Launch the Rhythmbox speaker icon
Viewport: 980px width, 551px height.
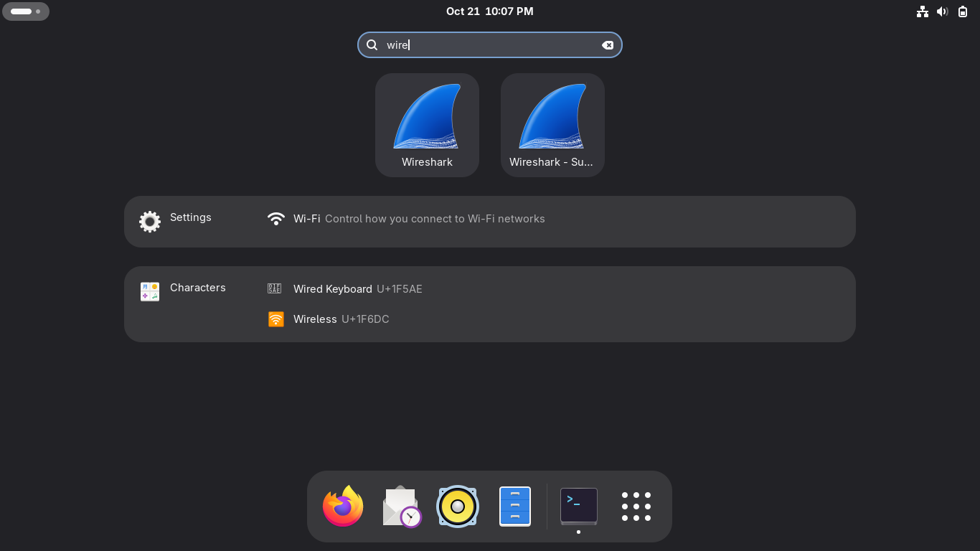point(458,506)
